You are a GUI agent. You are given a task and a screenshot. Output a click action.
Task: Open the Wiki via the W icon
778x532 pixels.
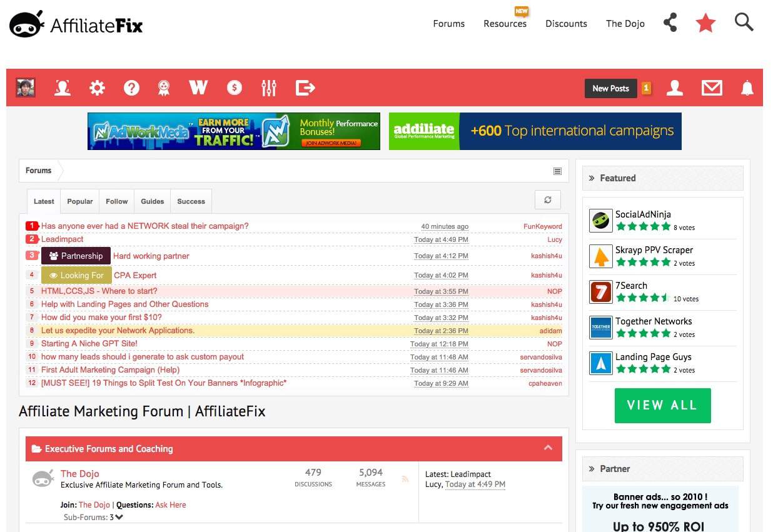[x=198, y=88]
